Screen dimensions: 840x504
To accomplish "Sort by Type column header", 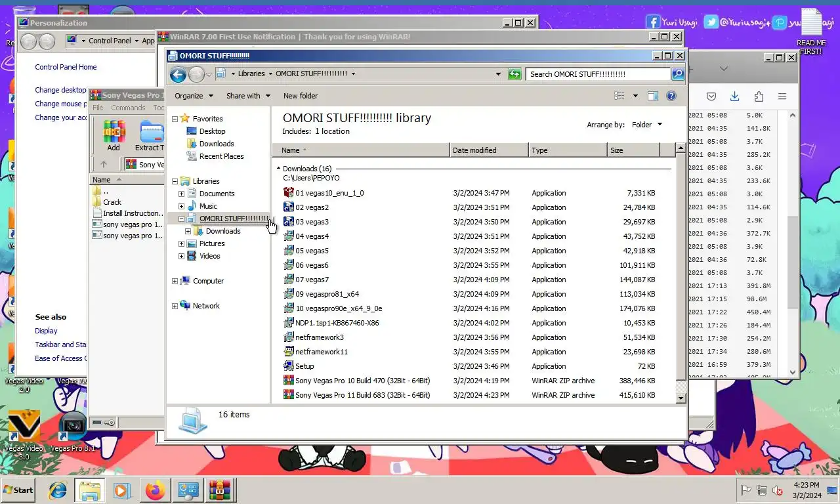I will pyautogui.click(x=568, y=150).
